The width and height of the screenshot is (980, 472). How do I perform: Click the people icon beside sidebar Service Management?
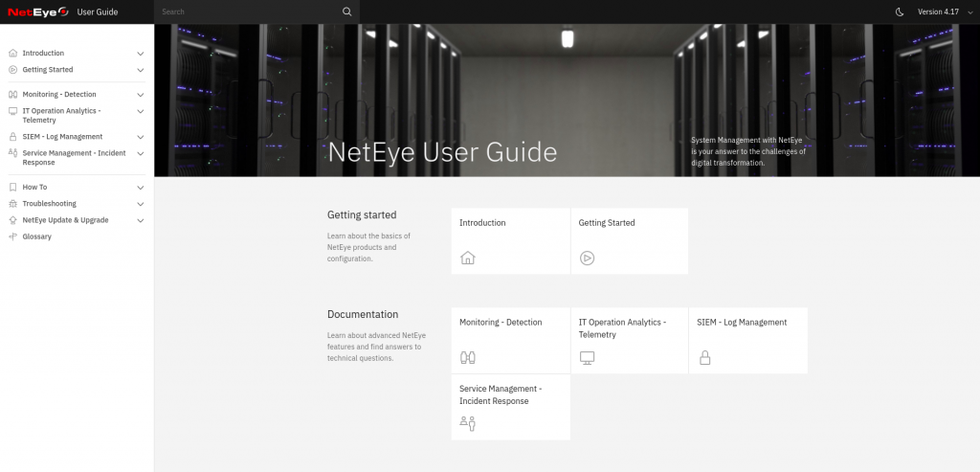click(x=13, y=152)
